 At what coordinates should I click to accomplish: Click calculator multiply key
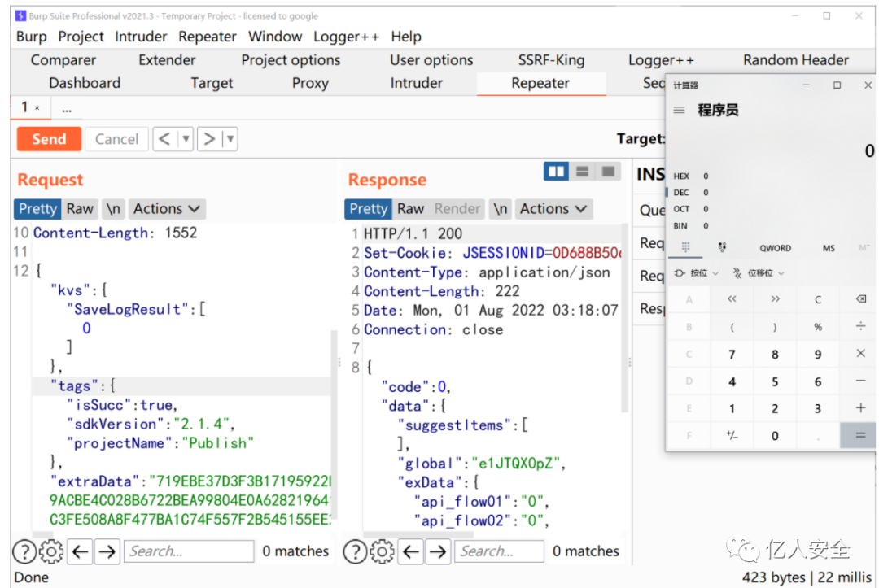pyautogui.click(x=861, y=353)
